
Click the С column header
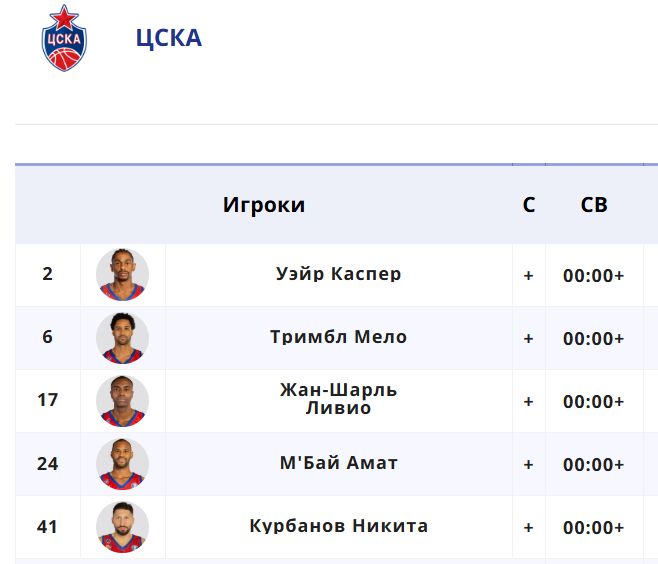point(529,205)
